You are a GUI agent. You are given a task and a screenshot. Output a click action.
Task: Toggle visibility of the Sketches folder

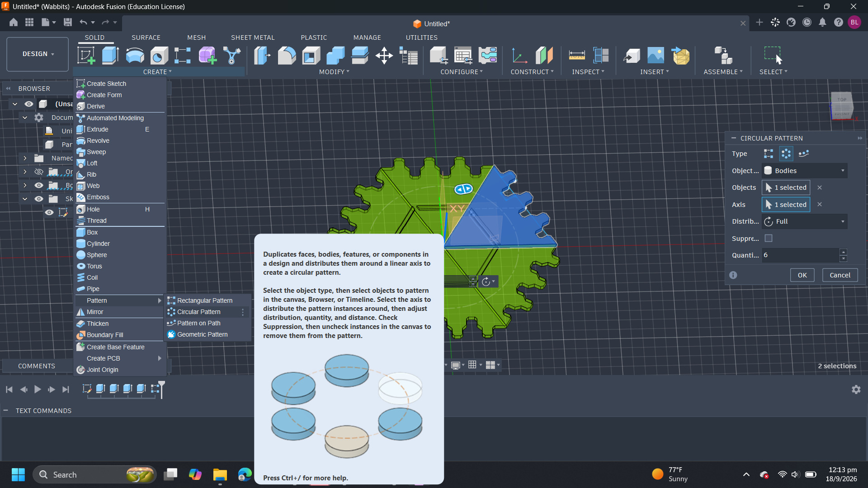coord(39,199)
